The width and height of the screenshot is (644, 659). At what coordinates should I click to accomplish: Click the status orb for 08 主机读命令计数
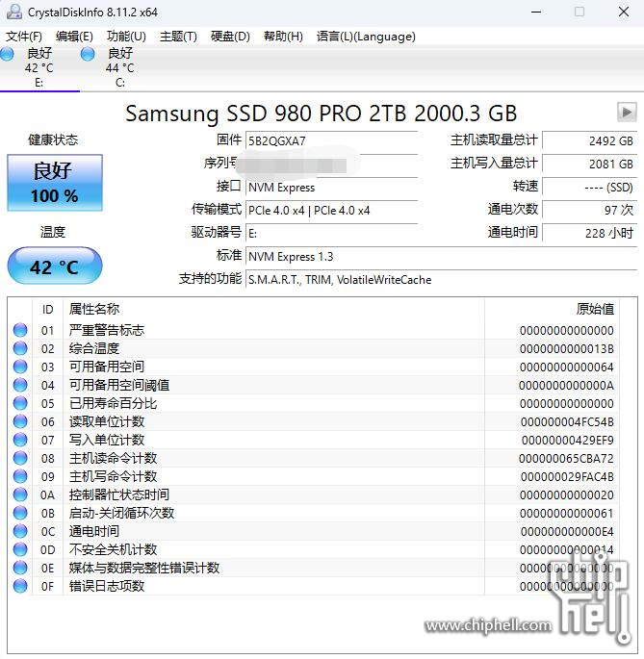coord(20,458)
